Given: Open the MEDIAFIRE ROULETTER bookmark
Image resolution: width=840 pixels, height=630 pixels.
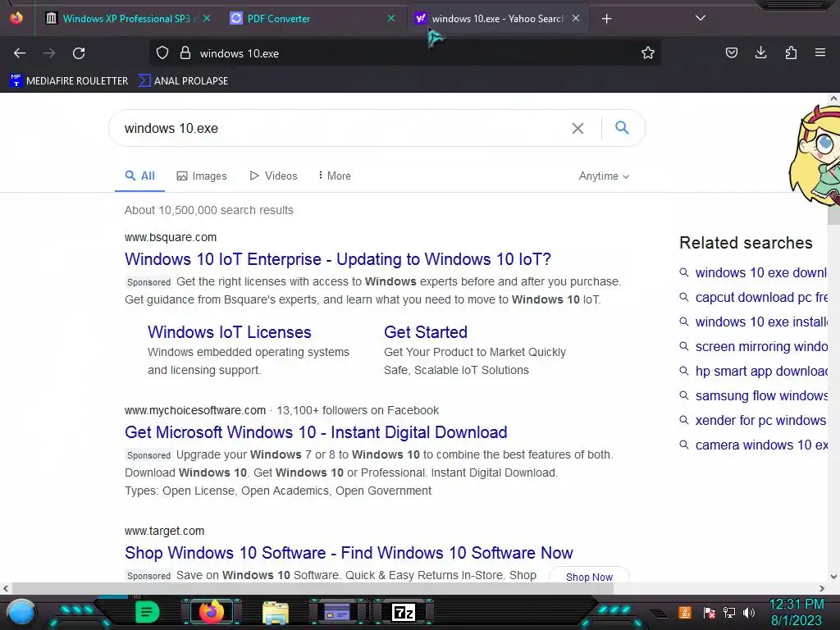Looking at the screenshot, I should [x=69, y=81].
